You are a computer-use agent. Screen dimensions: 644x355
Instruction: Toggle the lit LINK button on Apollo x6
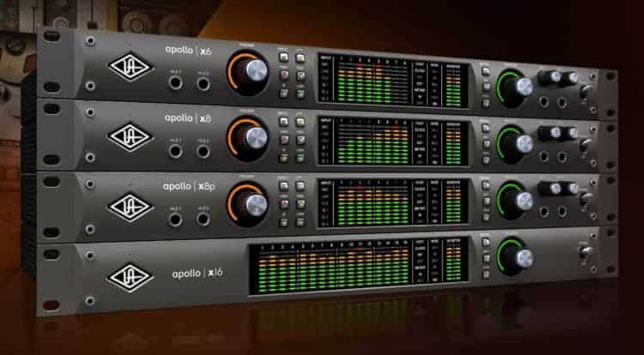click(x=301, y=93)
